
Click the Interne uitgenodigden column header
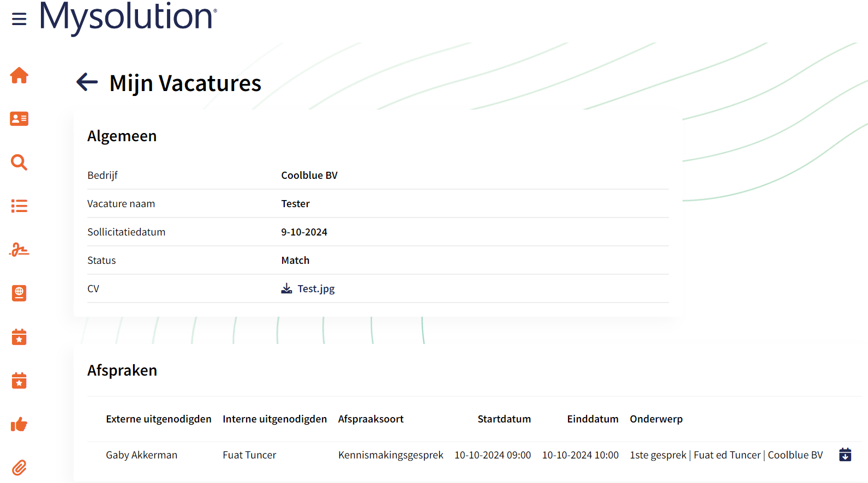pyautogui.click(x=274, y=419)
